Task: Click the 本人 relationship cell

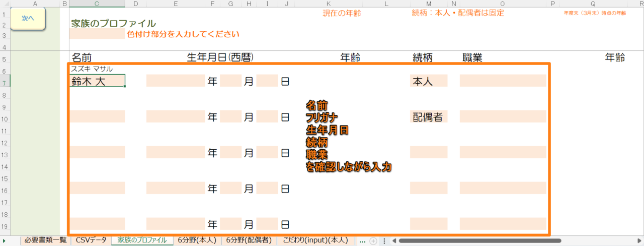Action: (428, 81)
